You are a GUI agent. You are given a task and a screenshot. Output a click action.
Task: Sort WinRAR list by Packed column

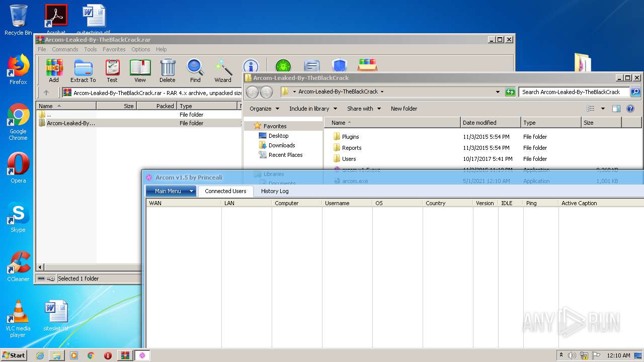(x=156, y=106)
